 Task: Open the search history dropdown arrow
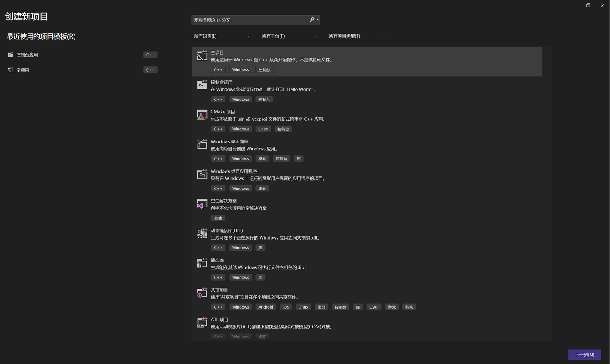point(316,19)
